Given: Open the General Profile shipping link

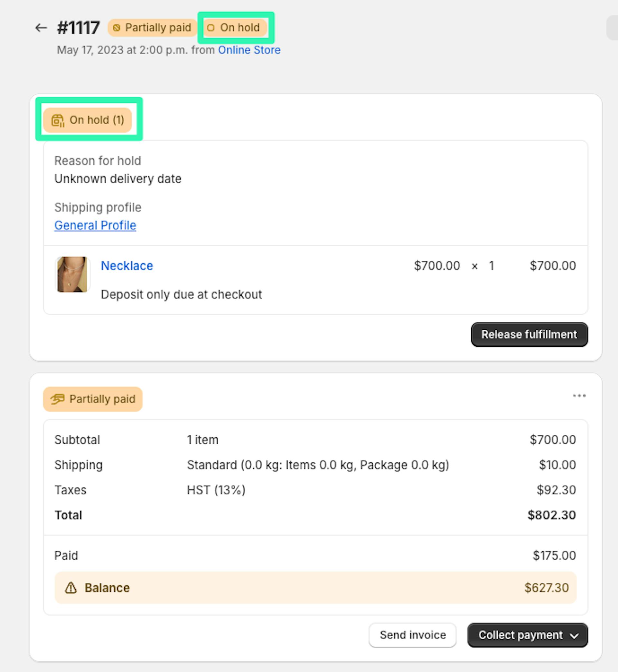Looking at the screenshot, I should [x=95, y=225].
